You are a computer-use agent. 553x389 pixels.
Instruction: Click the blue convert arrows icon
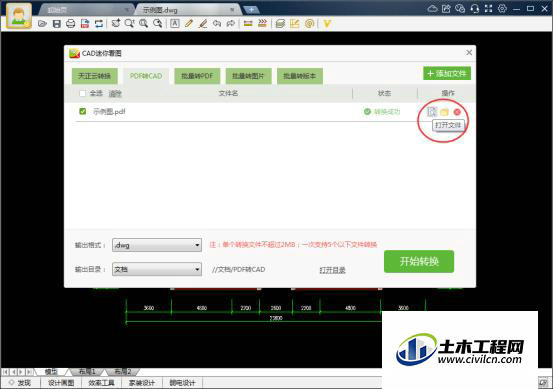tap(99, 24)
